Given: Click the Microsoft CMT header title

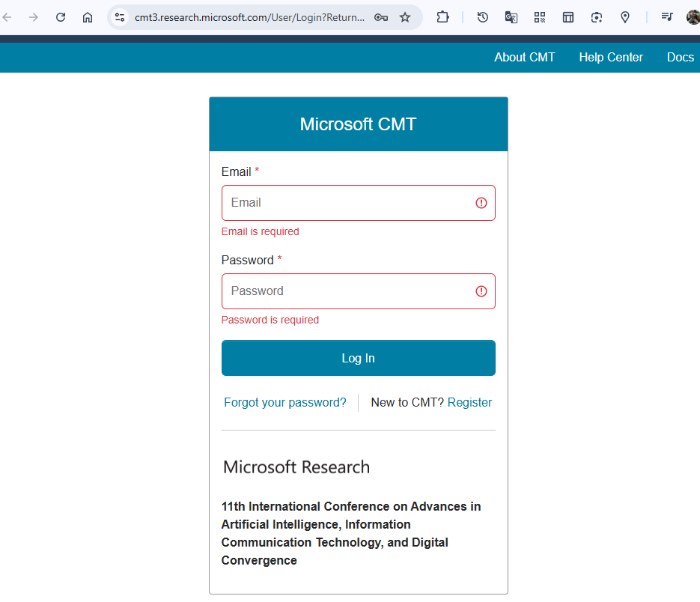Looking at the screenshot, I should (358, 124).
